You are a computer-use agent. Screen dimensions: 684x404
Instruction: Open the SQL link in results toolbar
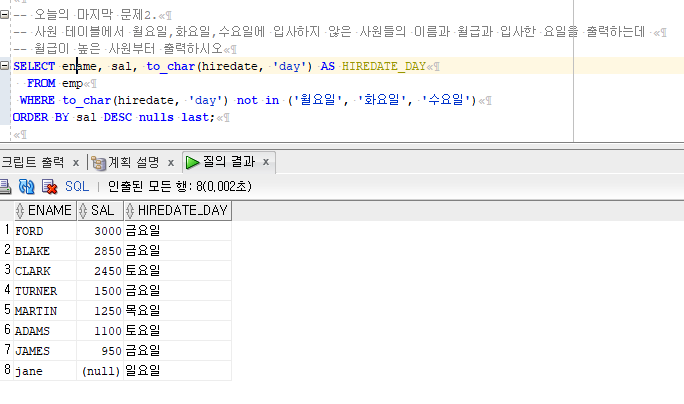coord(77,186)
